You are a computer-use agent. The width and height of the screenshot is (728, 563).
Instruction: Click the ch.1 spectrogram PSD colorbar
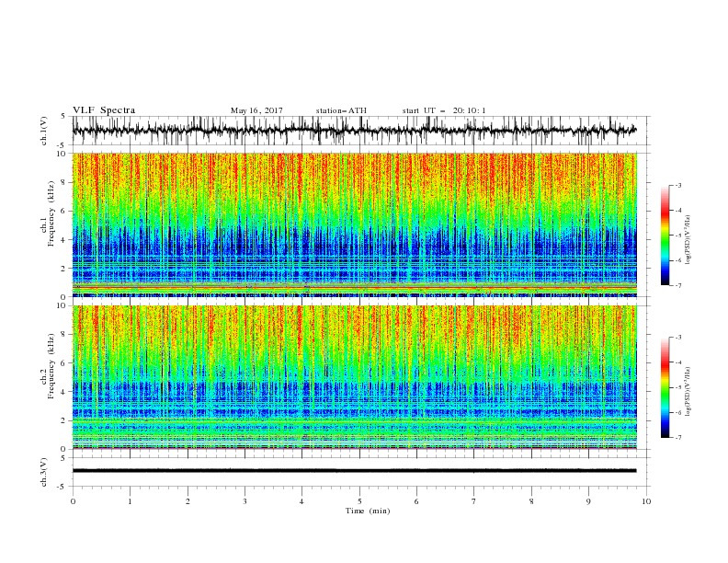pos(665,236)
